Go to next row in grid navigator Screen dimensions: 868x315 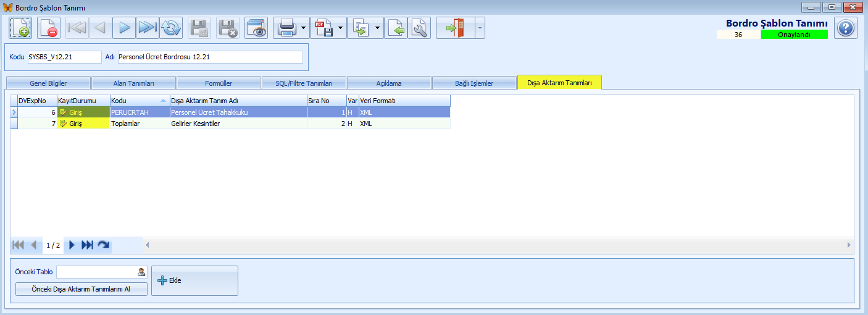pyautogui.click(x=72, y=245)
